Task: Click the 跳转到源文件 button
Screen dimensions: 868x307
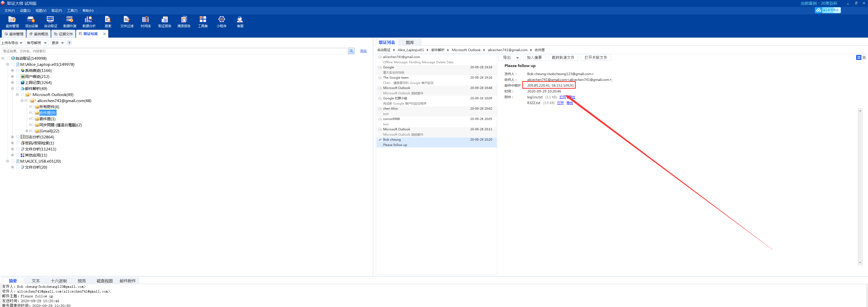Action: [563, 57]
